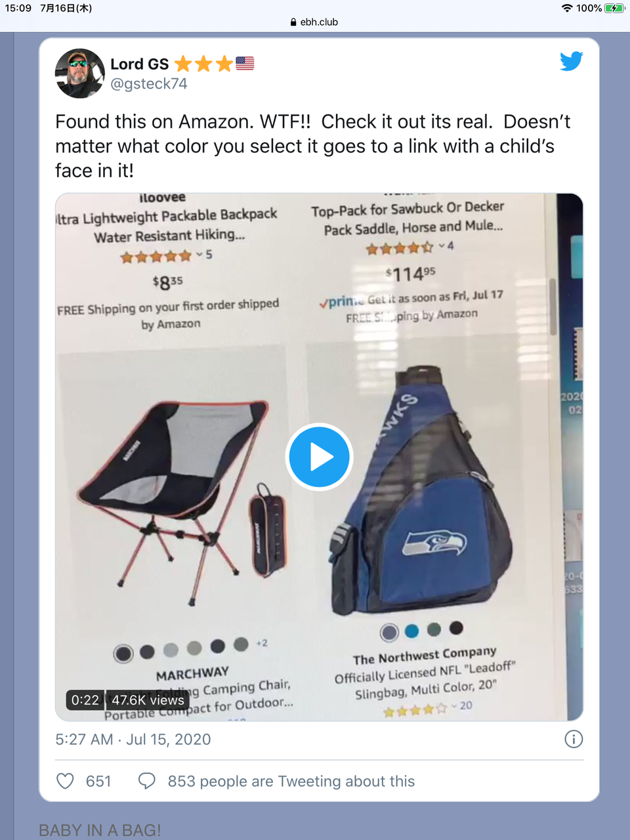The width and height of the screenshot is (630, 840).
Task: Open tweet timestamp 5:27 AM Jul 15, 2020
Action: coord(133,740)
